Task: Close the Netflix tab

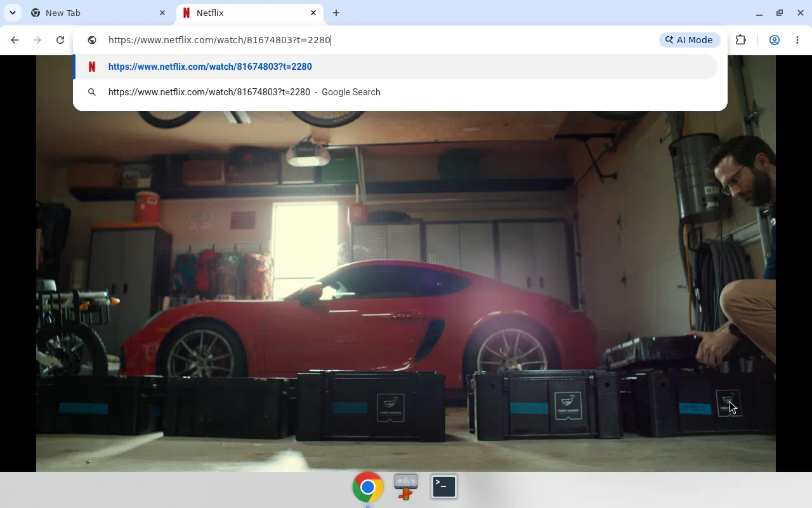Action: click(313, 13)
